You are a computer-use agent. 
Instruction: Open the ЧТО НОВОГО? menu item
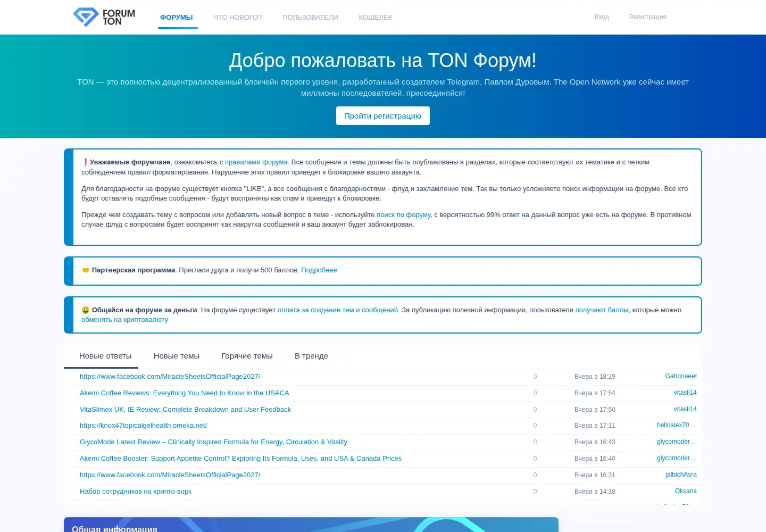238,18
